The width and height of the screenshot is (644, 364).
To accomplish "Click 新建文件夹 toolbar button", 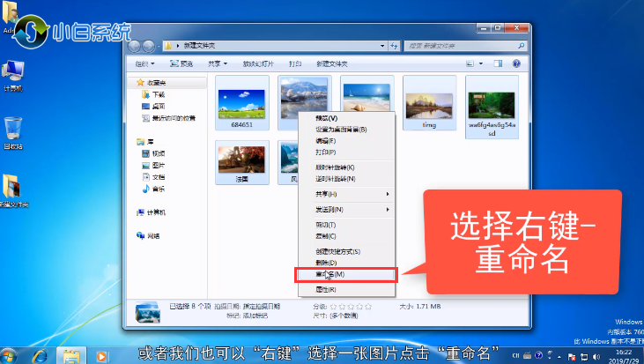I will pos(332,63).
